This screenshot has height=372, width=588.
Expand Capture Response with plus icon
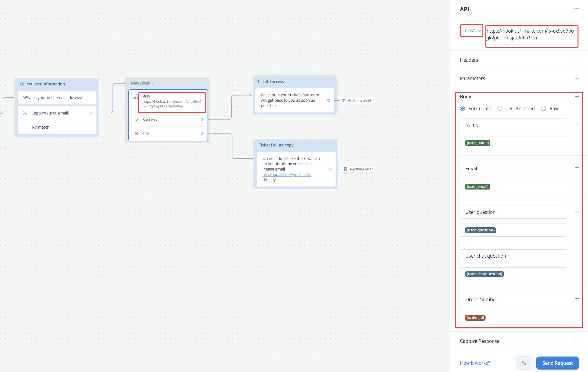coord(577,341)
